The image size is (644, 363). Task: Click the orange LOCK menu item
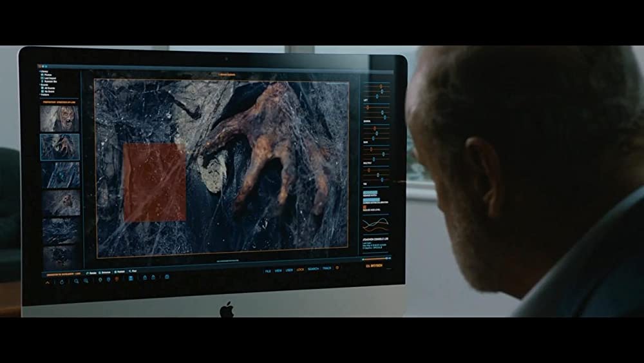tap(300, 270)
